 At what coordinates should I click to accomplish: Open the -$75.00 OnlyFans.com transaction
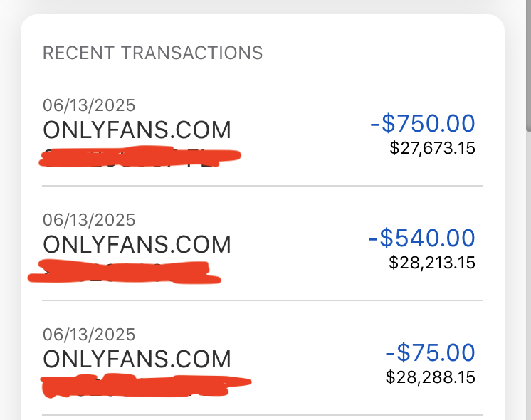pos(137,358)
